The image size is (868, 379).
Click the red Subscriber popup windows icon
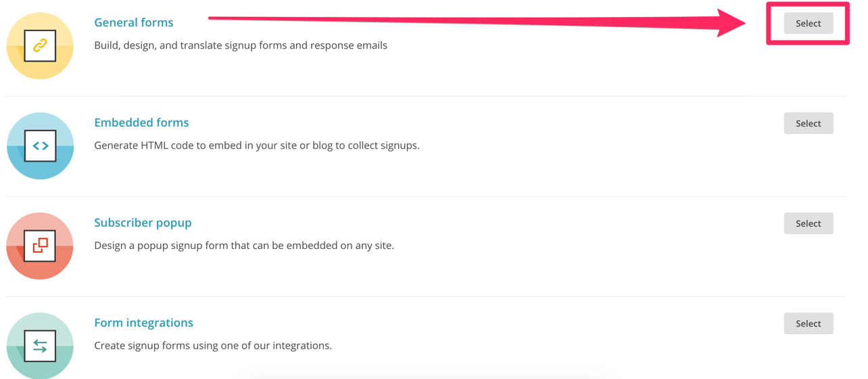(40, 246)
